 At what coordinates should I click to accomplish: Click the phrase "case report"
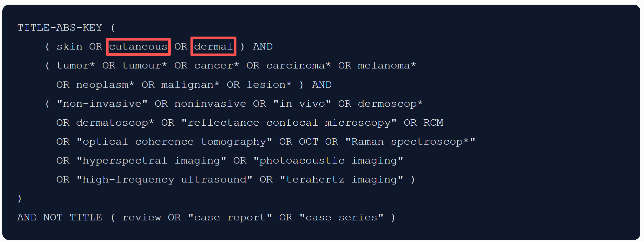[230, 217]
